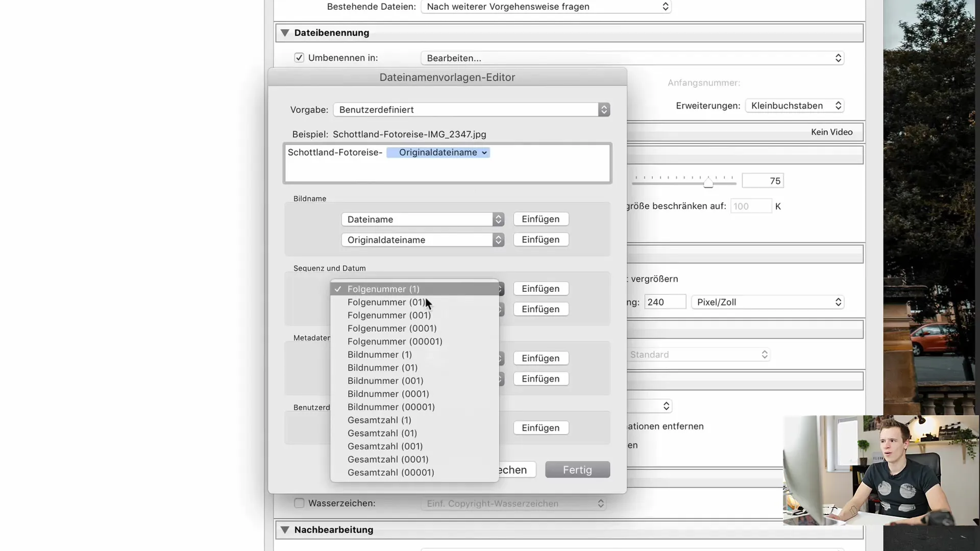Click the quality value field showing 75

tap(763, 181)
